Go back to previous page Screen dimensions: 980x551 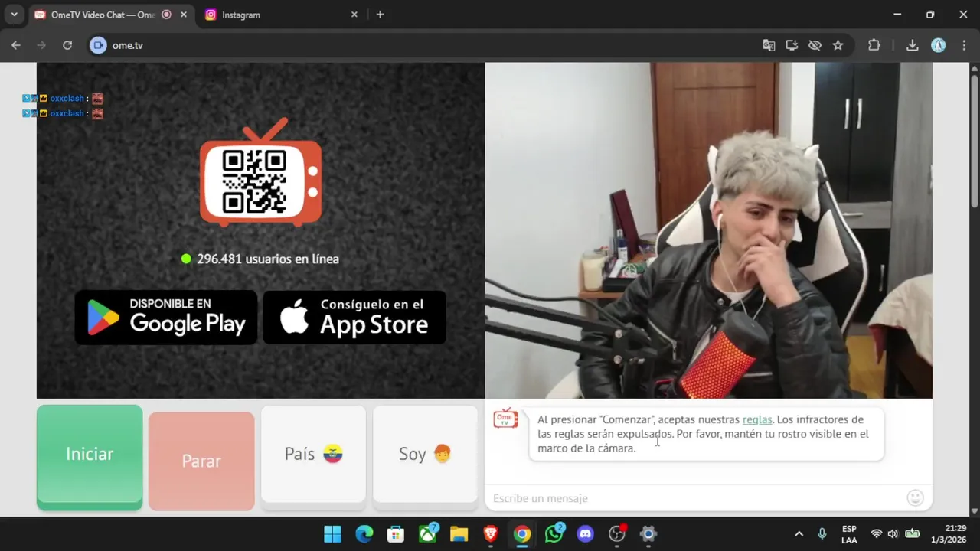(16, 45)
